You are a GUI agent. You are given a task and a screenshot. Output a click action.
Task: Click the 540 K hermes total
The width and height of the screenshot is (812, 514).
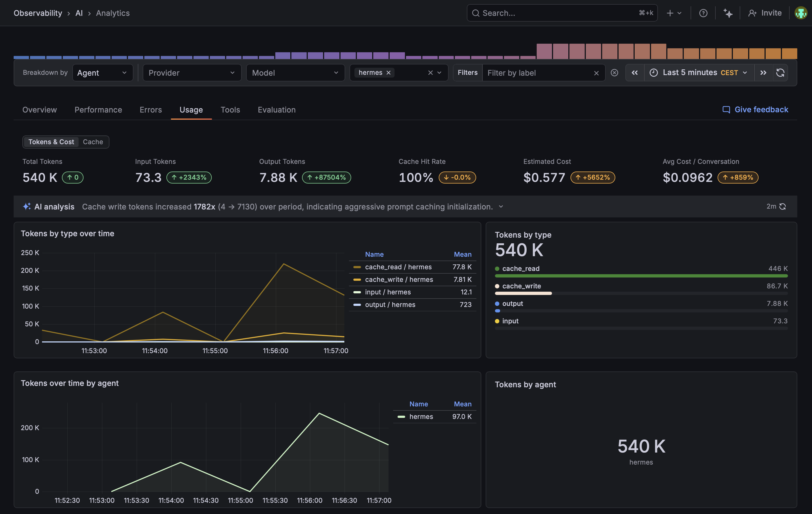pyautogui.click(x=641, y=447)
